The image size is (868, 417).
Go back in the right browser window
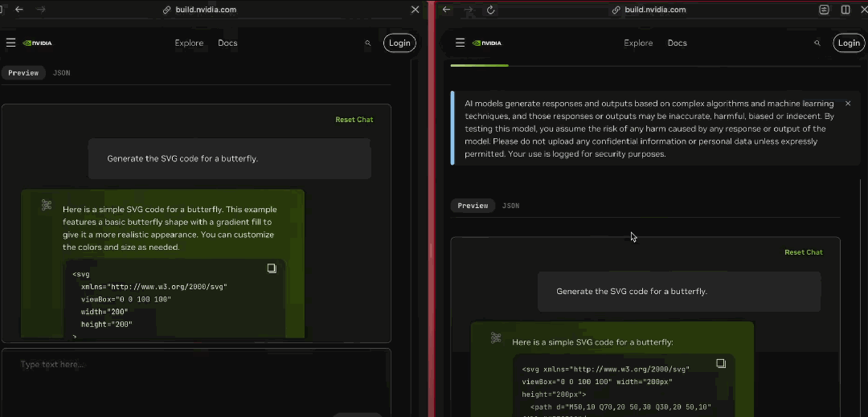click(447, 10)
